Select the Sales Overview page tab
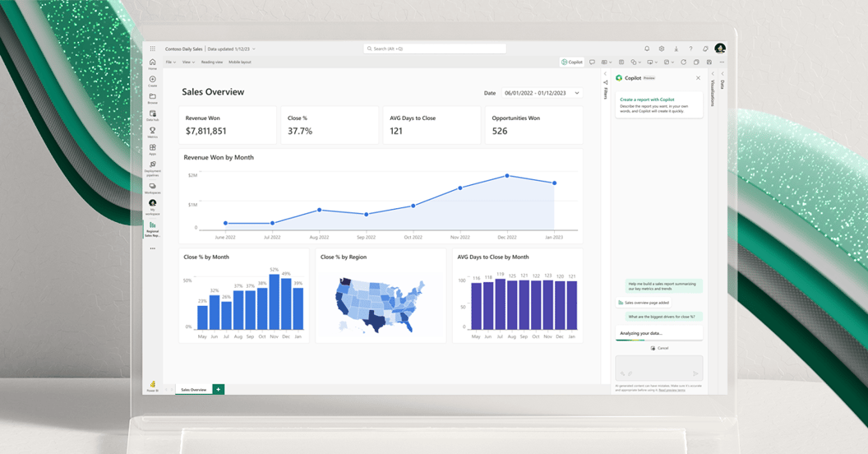Image resolution: width=868 pixels, height=454 pixels. click(193, 389)
